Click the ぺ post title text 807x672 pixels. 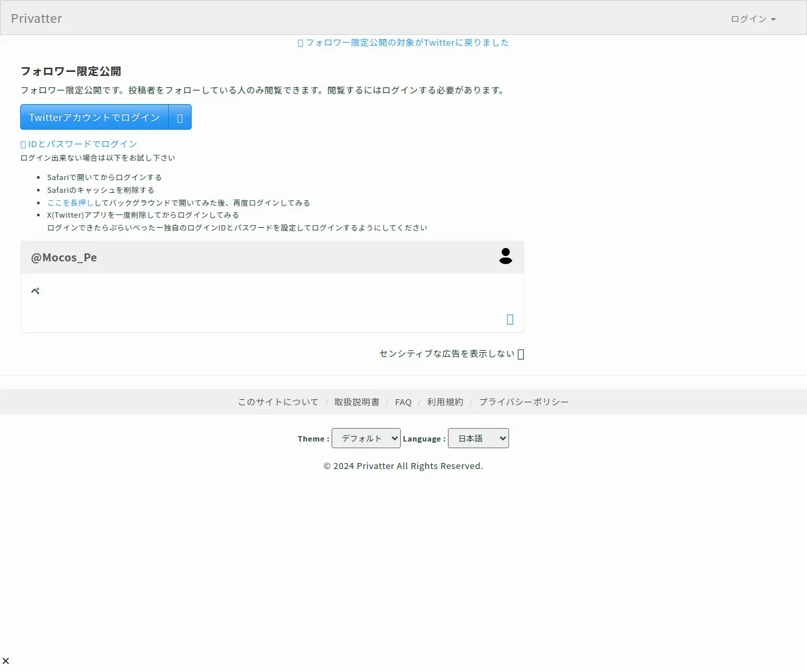pyautogui.click(x=36, y=291)
